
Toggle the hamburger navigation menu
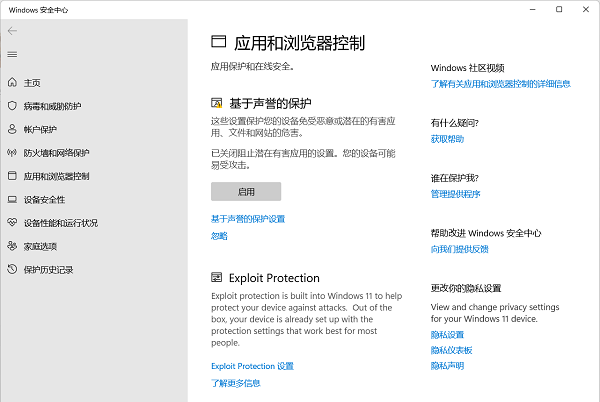click(x=12, y=55)
